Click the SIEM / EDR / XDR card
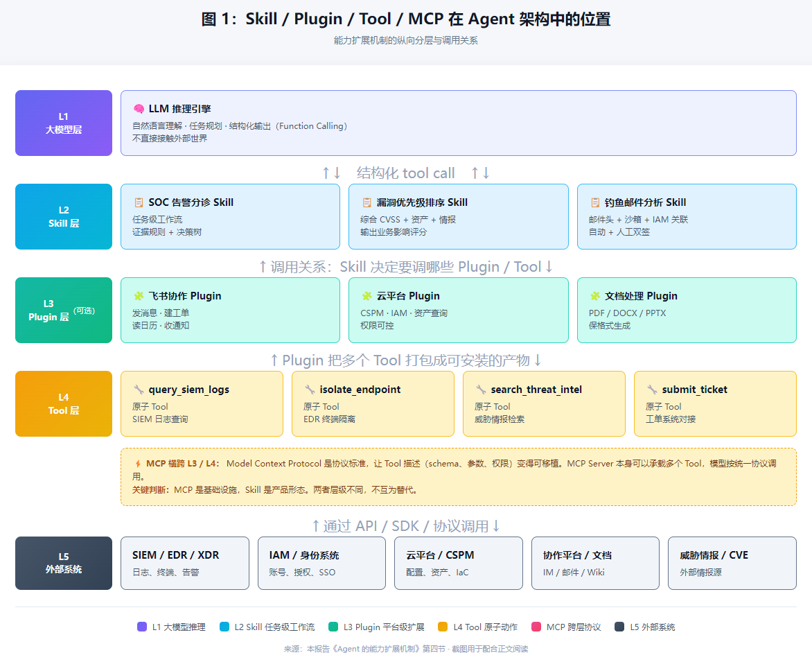 pyautogui.click(x=185, y=564)
